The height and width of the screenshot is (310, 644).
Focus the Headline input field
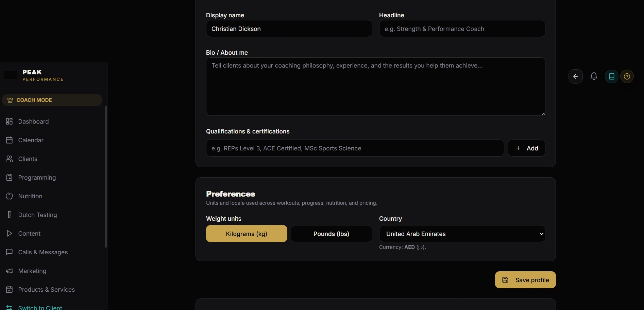pos(462,29)
